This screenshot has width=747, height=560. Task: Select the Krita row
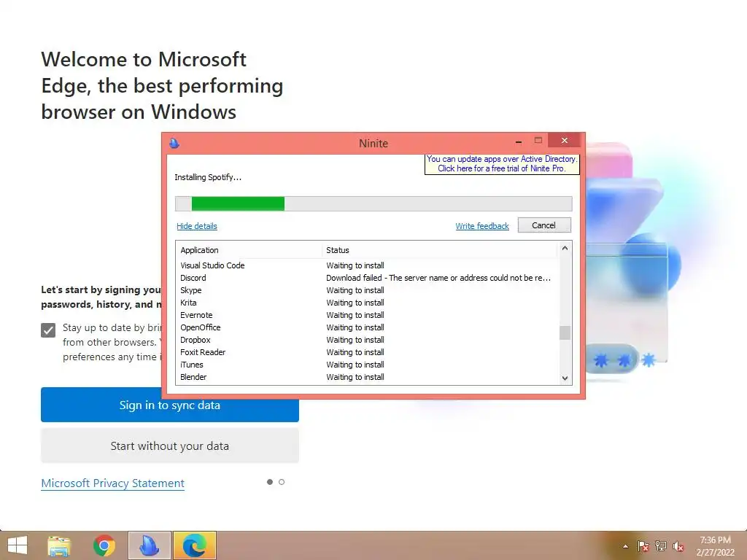pyautogui.click(x=367, y=303)
